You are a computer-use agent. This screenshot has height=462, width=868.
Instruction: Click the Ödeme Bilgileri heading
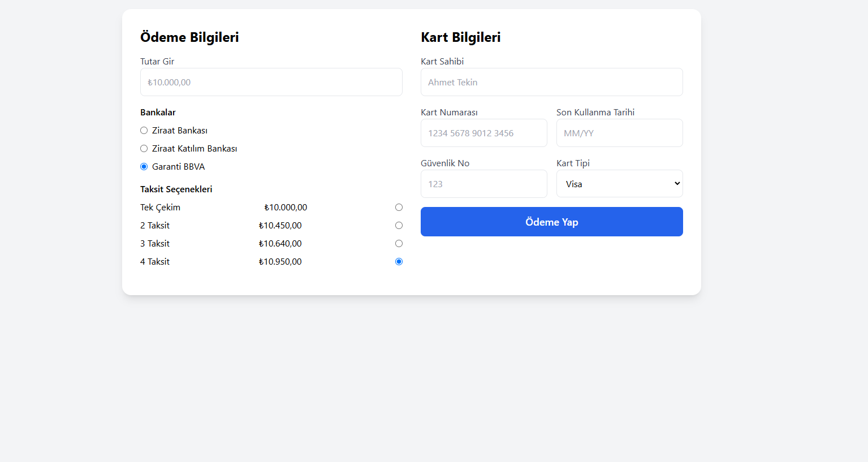coord(189,37)
